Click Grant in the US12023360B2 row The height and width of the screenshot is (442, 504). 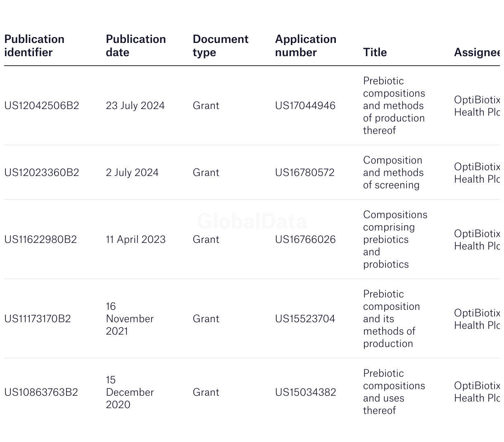(x=206, y=173)
